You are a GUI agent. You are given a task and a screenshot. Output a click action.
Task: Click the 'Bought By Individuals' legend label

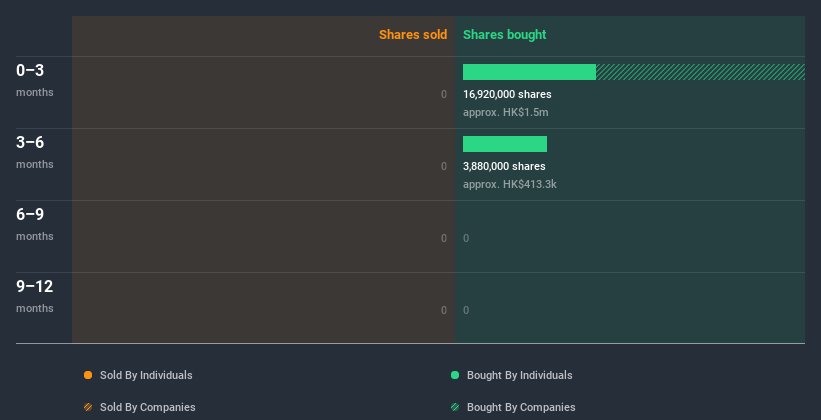[x=519, y=375]
